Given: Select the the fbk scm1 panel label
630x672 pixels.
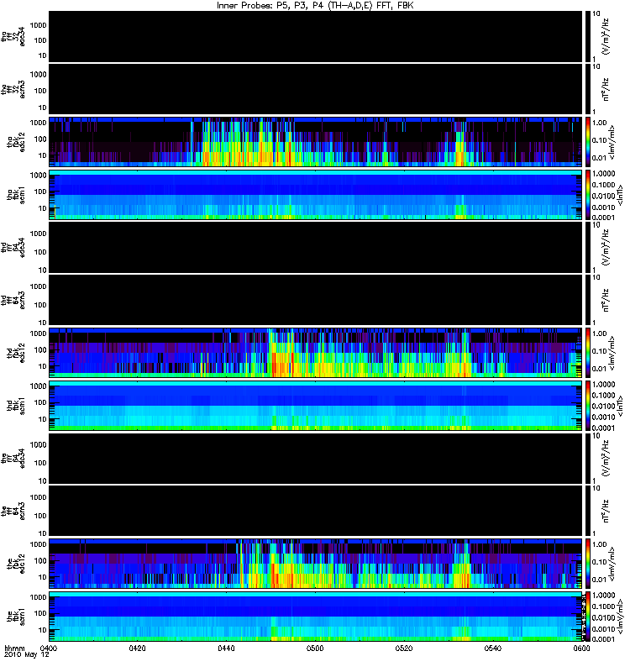Looking at the screenshot, I should pos(16,617).
